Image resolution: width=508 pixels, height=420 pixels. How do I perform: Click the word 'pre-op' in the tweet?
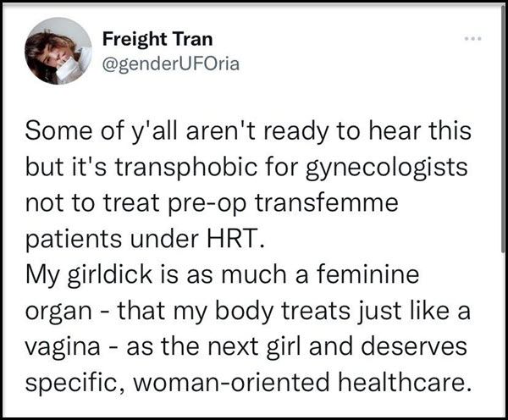[x=208, y=204]
